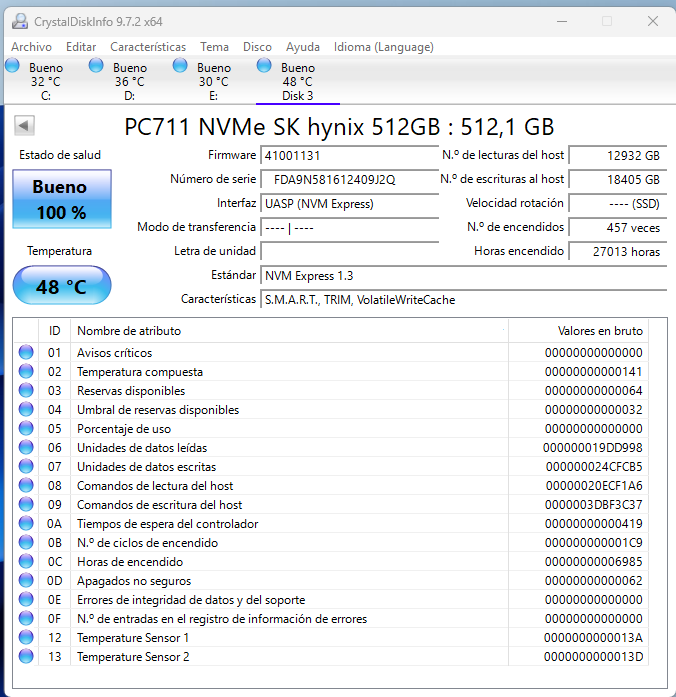Click raw value 000000019DD998
The width and height of the screenshot is (676, 697).
(x=592, y=448)
